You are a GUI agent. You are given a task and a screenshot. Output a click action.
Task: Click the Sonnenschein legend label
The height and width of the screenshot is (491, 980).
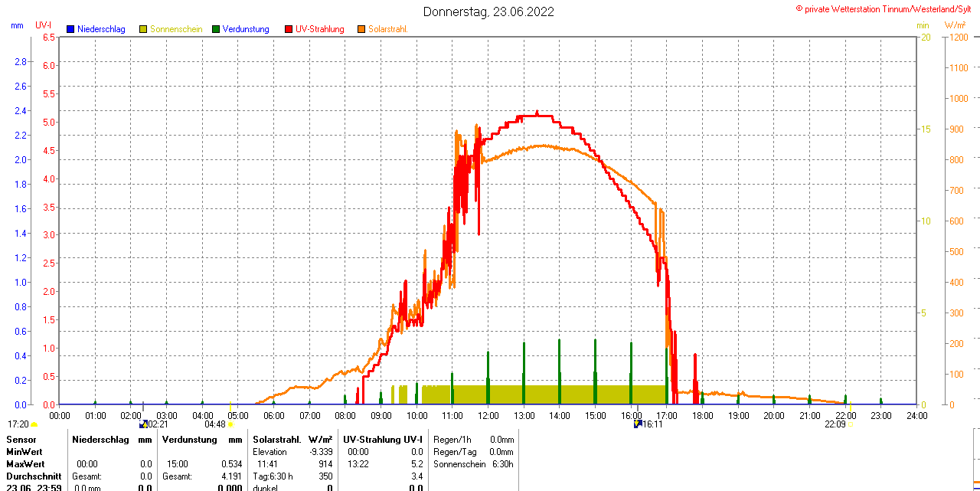(x=176, y=29)
